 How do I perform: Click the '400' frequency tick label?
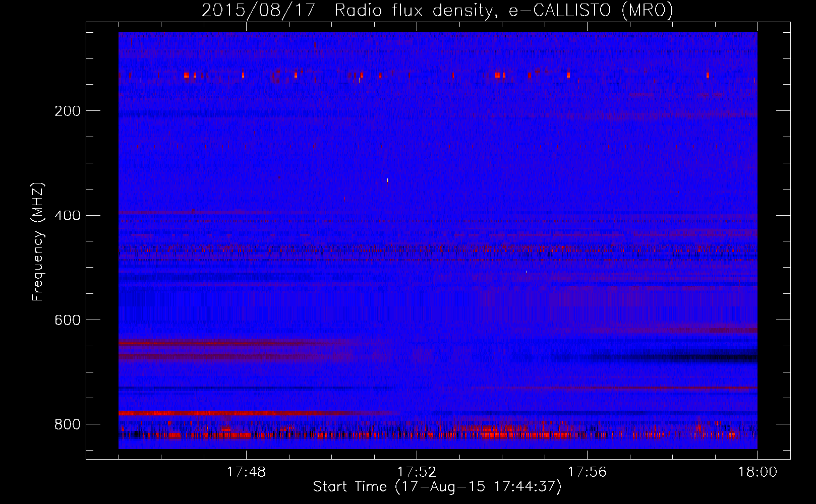coord(68,216)
